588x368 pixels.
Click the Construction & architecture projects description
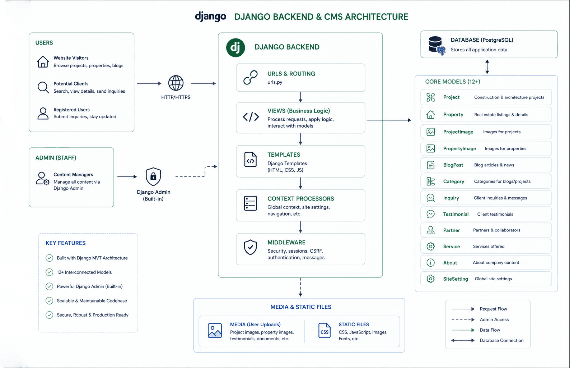pos(509,97)
